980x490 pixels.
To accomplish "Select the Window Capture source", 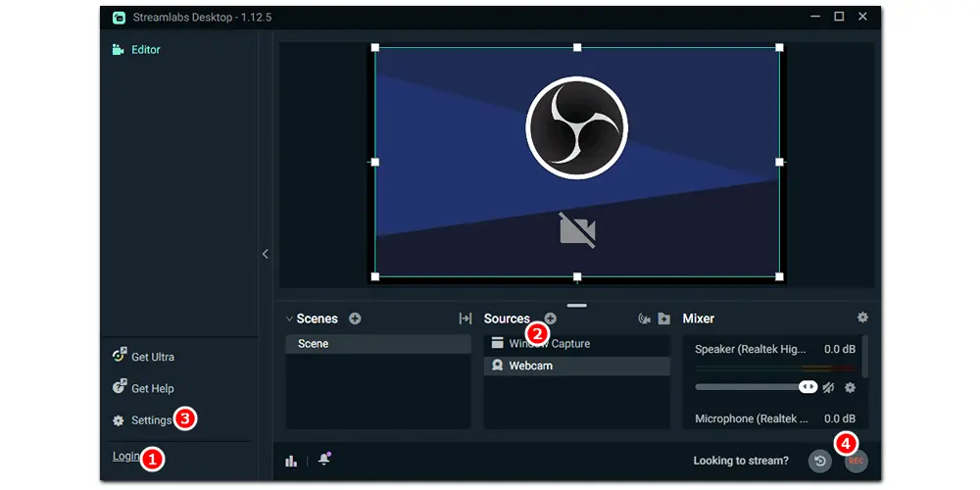I will click(x=577, y=344).
